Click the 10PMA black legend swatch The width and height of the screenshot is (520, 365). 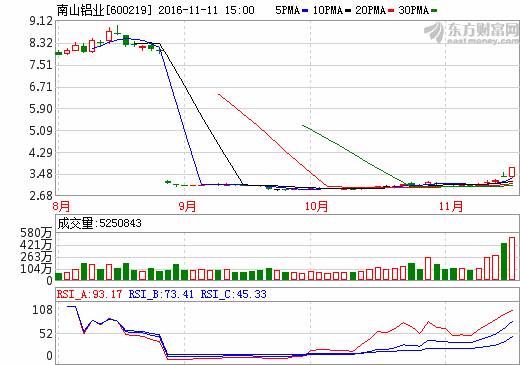click(x=348, y=11)
